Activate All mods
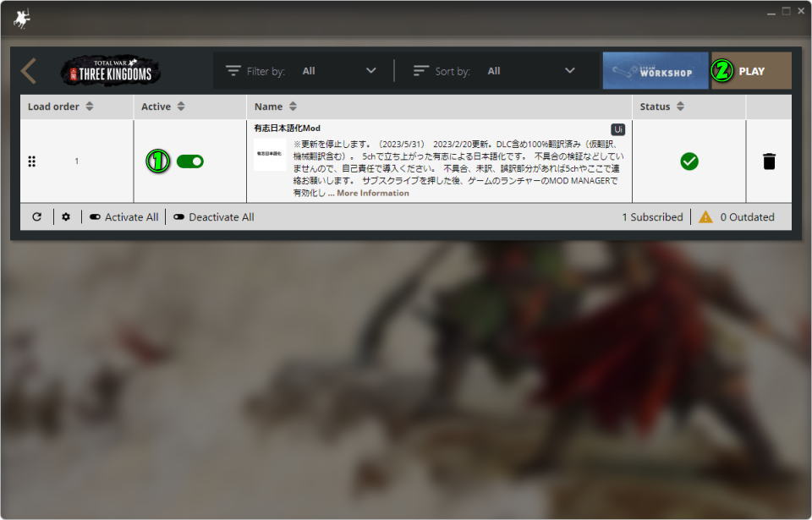This screenshot has height=520, width=812. click(x=123, y=217)
